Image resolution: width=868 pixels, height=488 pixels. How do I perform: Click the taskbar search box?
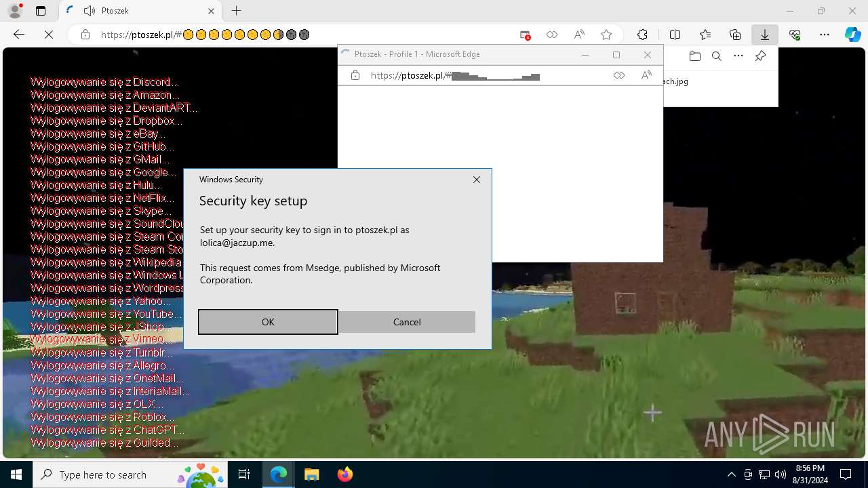point(130,474)
